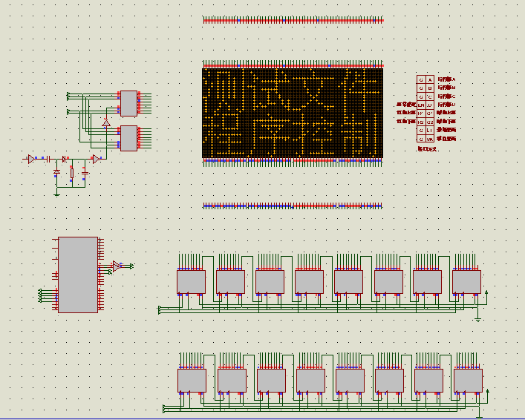Click the top red pin header strip

[293, 20]
